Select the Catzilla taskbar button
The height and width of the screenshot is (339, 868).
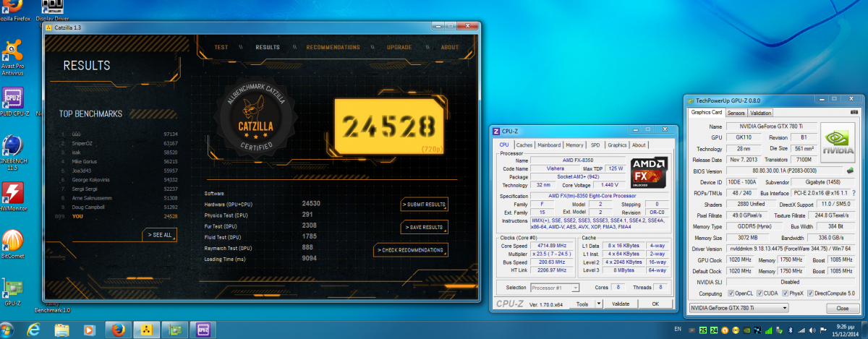[x=146, y=330]
